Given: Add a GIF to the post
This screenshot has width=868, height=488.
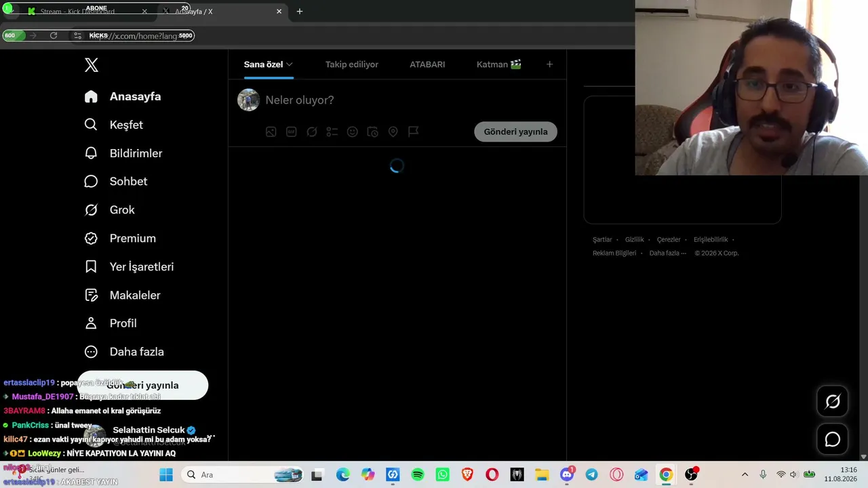Looking at the screenshot, I should [292, 131].
